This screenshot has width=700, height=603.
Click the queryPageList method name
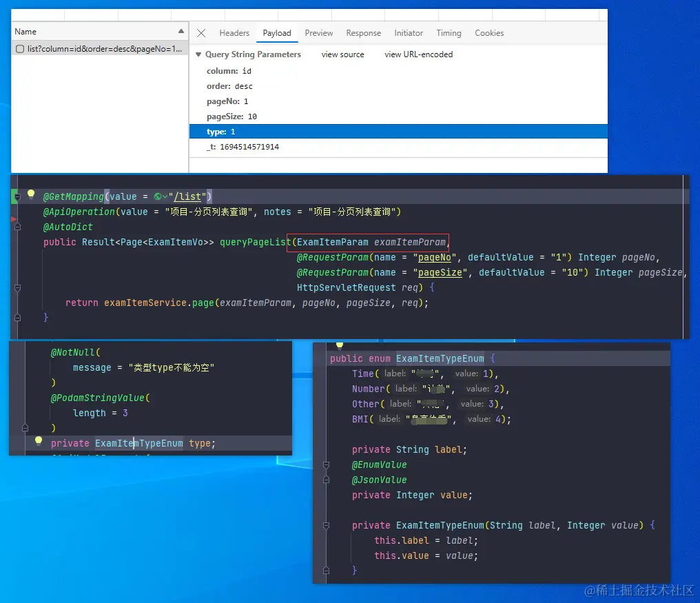[x=256, y=242]
